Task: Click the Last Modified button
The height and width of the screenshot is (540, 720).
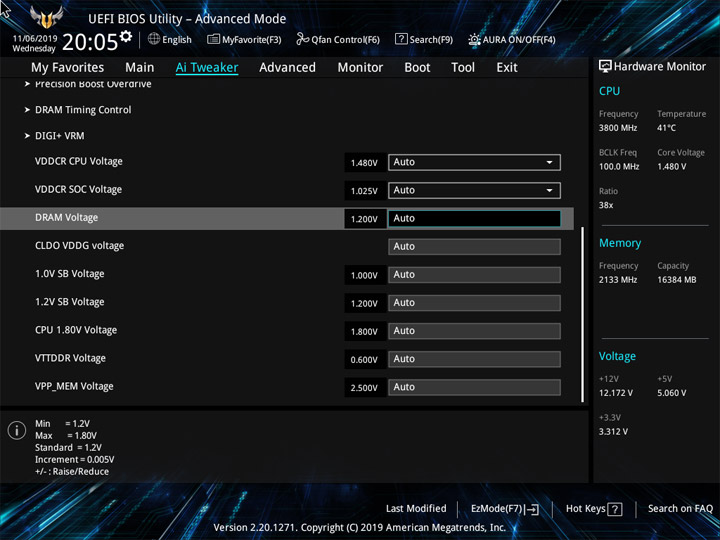Action: [x=416, y=508]
